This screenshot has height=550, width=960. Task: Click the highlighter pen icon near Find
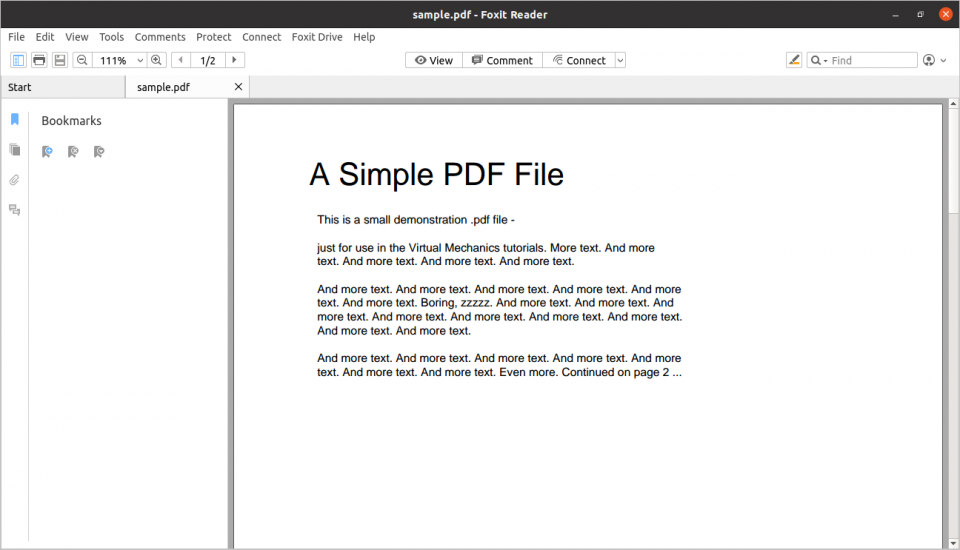coord(794,60)
